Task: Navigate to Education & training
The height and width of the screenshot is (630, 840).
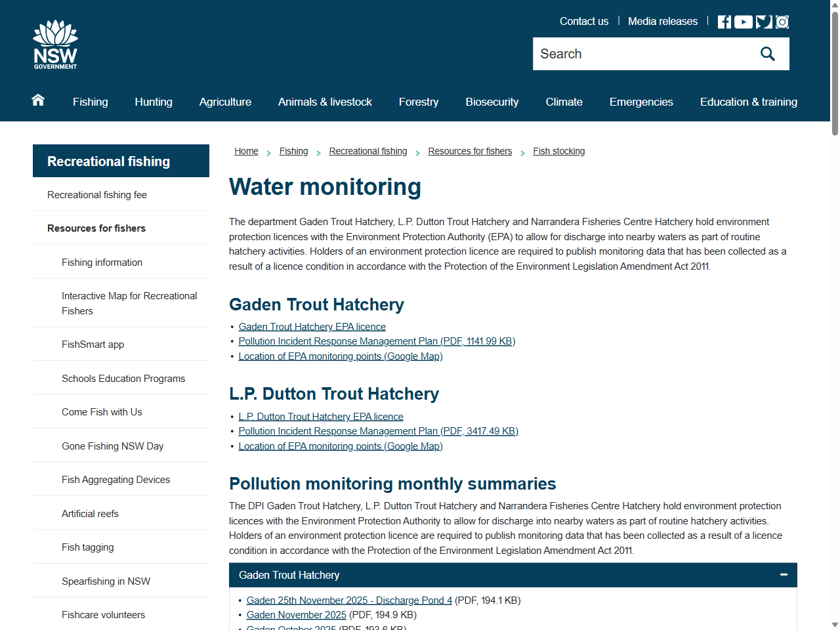Action: 748,102
